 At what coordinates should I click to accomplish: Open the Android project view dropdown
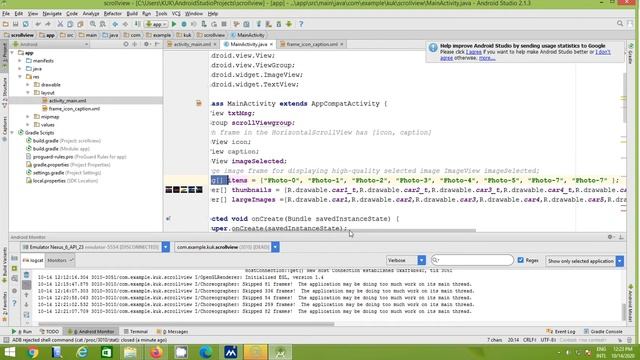point(50,44)
